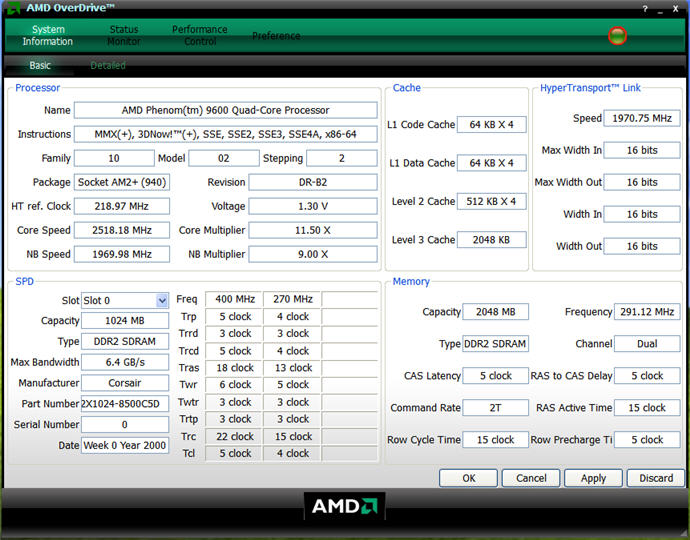Click the CAS Latency 5 clock field

click(495, 375)
